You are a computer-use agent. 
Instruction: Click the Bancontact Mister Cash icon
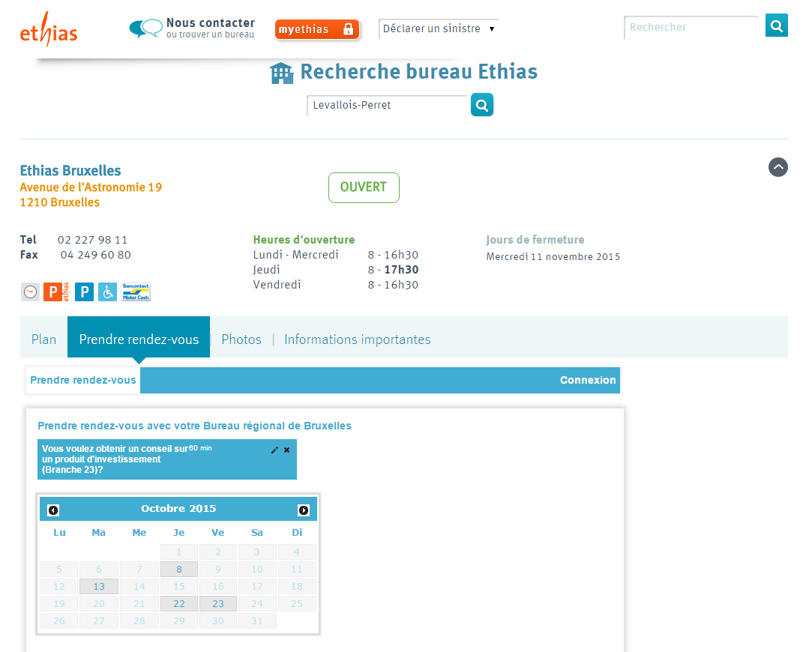(x=136, y=292)
